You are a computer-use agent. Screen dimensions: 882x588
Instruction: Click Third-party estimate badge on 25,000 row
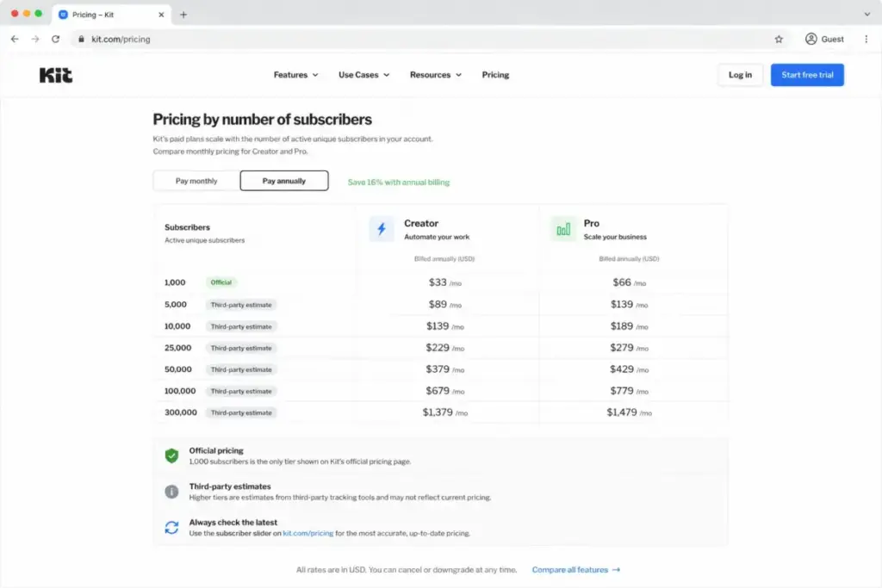pos(241,348)
